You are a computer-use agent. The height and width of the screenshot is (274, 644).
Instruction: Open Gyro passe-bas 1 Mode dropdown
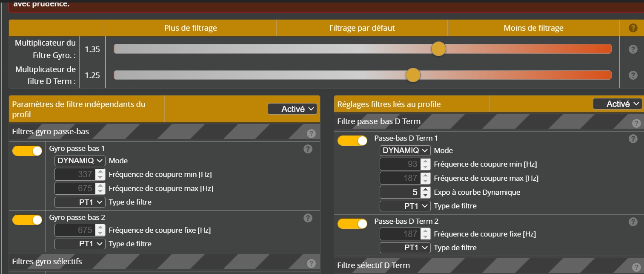tap(80, 161)
